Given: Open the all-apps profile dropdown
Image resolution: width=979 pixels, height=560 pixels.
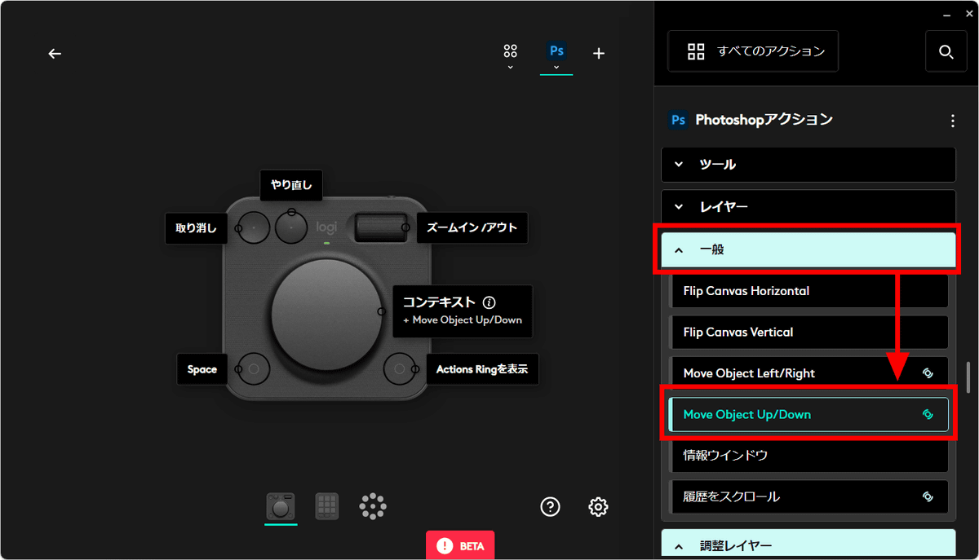Looking at the screenshot, I should tap(510, 51).
